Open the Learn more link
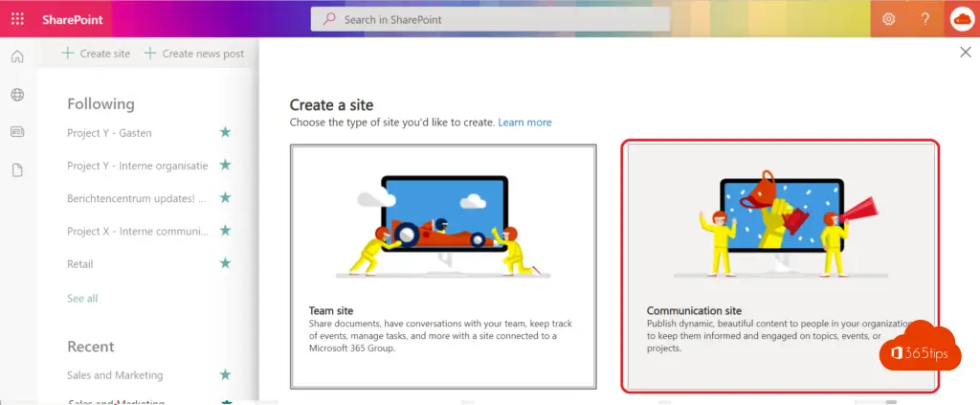Screen dimensions: 980x405 tap(524, 123)
